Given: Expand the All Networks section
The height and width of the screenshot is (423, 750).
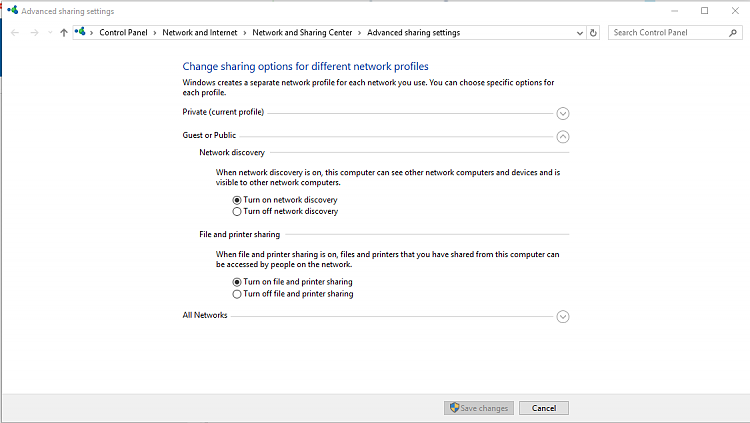Looking at the screenshot, I should pos(563,317).
